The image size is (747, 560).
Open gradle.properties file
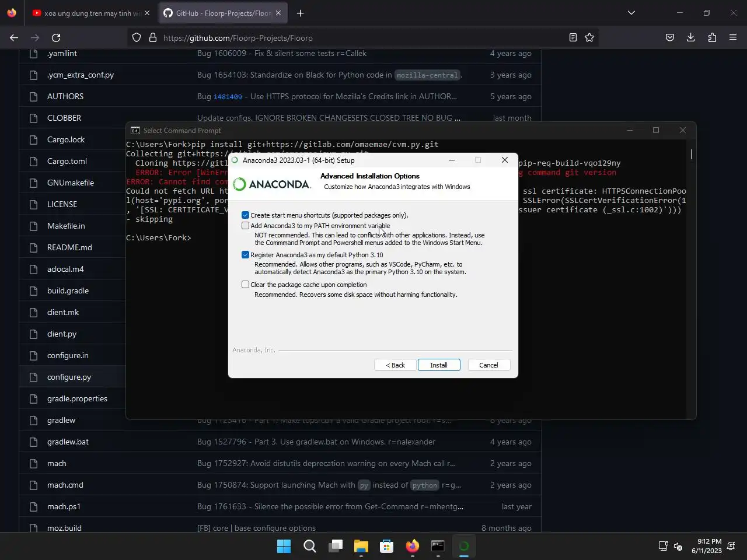click(x=77, y=398)
